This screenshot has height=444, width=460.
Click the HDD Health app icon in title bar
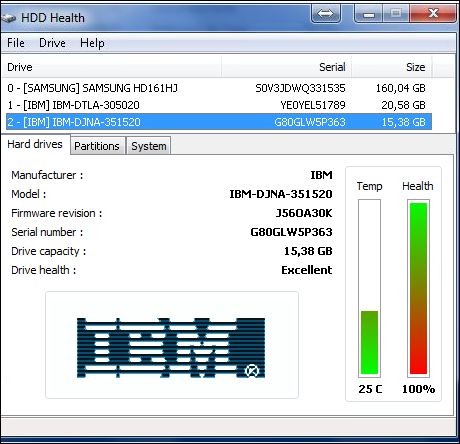(x=9, y=18)
